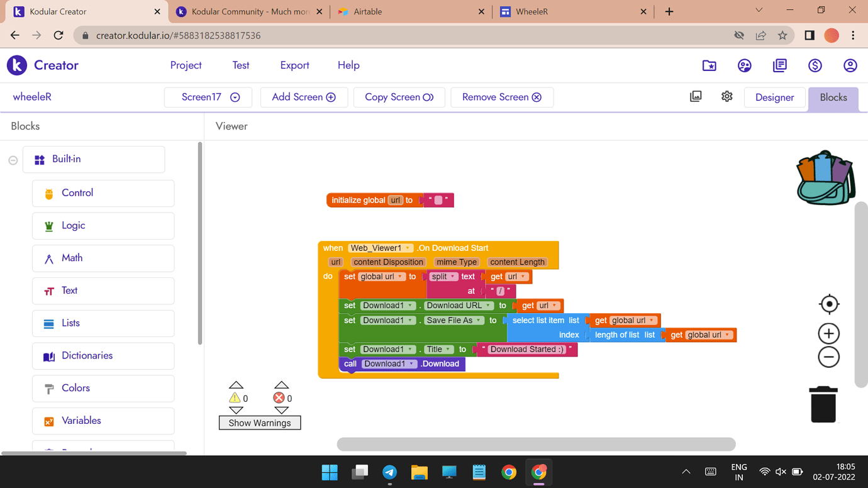Collapse the Built-in blocks tree
The image size is (868, 488).
[x=13, y=160]
